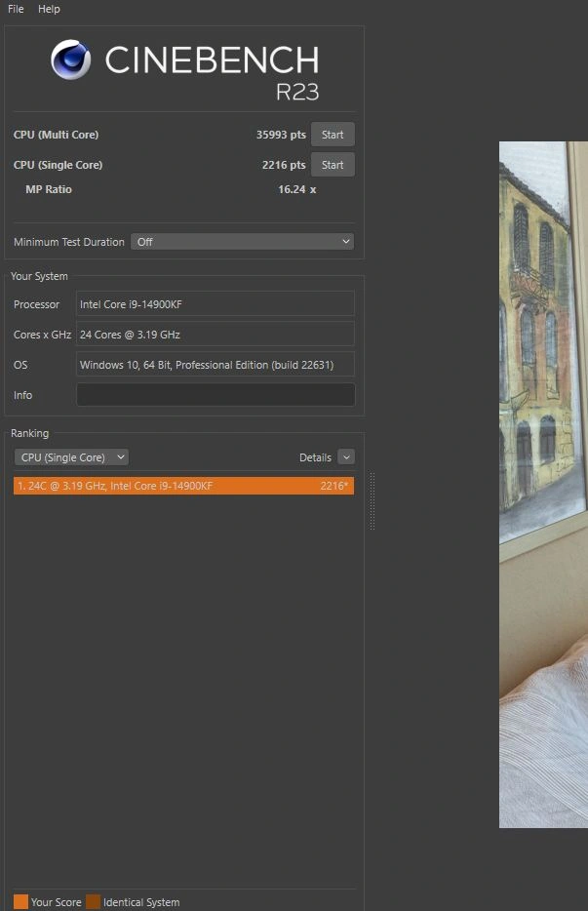The image size is (588, 911).
Task: Start the CPU Single Core test
Action: coord(333,165)
